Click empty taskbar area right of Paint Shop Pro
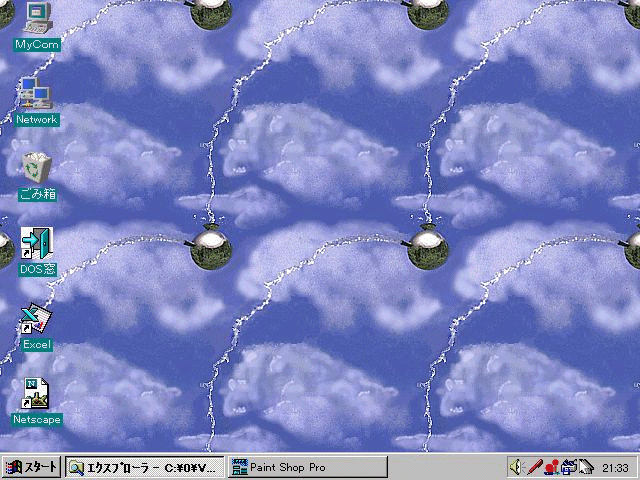Image resolution: width=640 pixels, height=480 pixels. point(445,467)
